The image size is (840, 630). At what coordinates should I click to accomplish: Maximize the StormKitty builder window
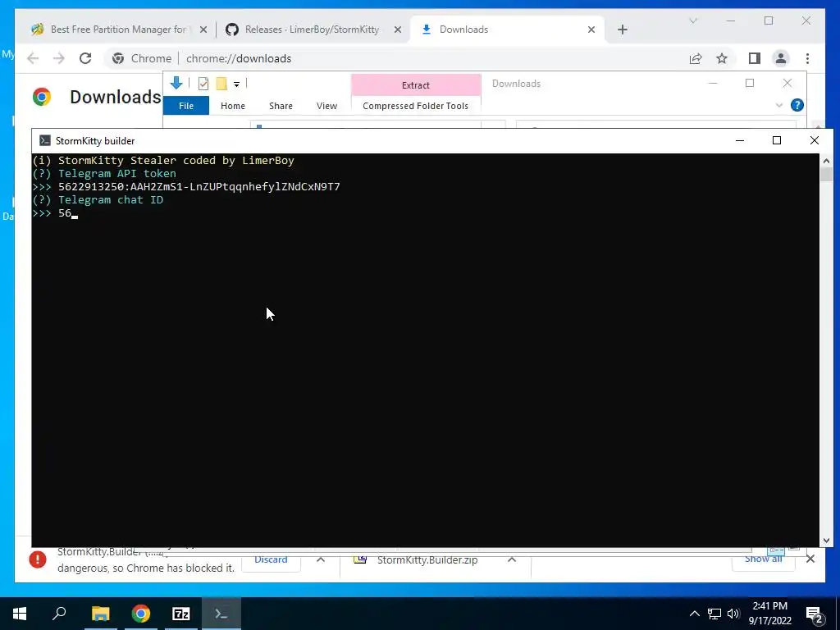coord(776,140)
